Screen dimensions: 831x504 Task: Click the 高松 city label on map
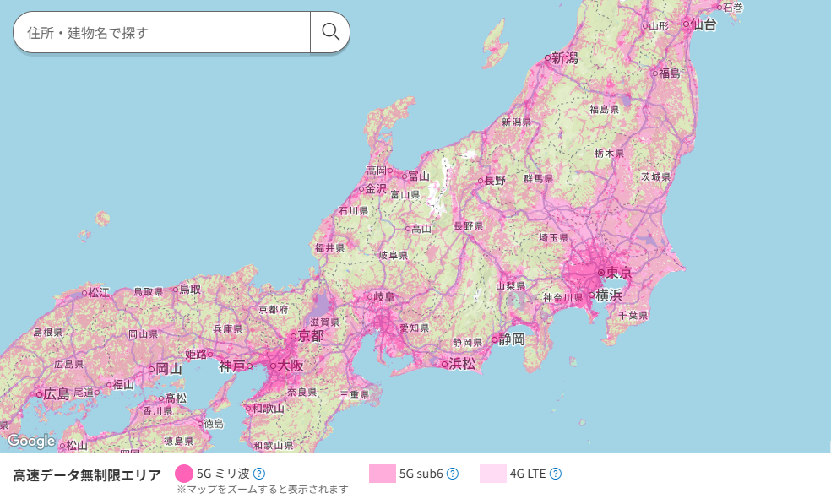(176, 398)
